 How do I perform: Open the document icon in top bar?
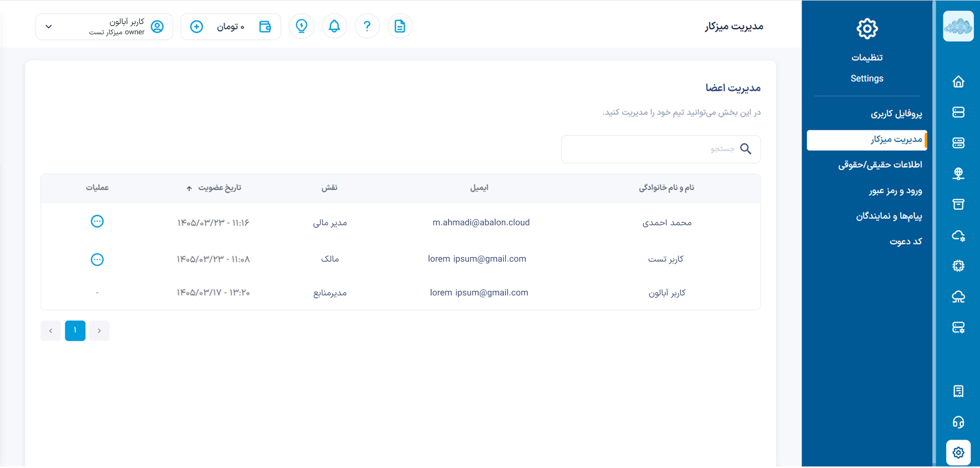pyautogui.click(x=400, y=26)
